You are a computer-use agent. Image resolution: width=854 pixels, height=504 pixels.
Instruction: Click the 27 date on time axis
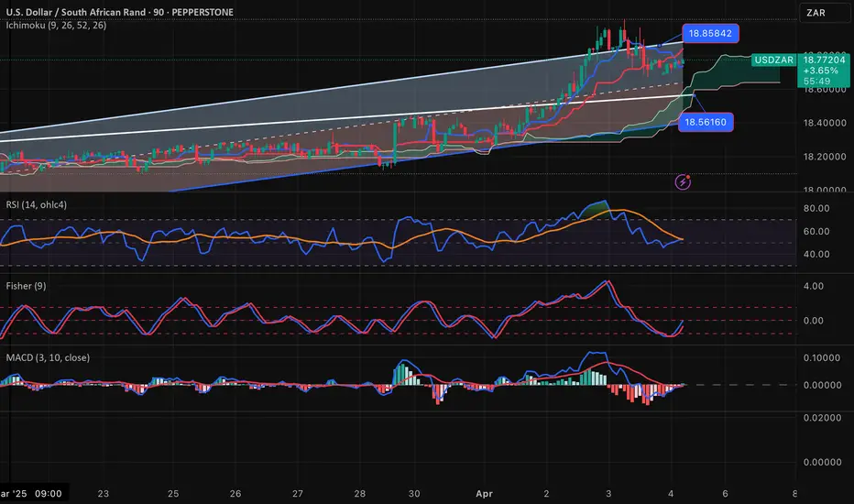pyautogui.click(x=298, y=494)
